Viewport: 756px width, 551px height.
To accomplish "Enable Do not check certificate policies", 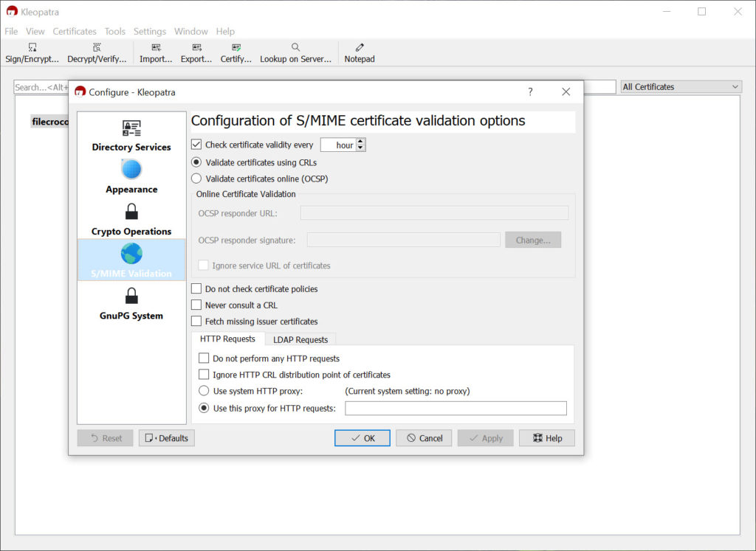I will [x=196, y=288].
